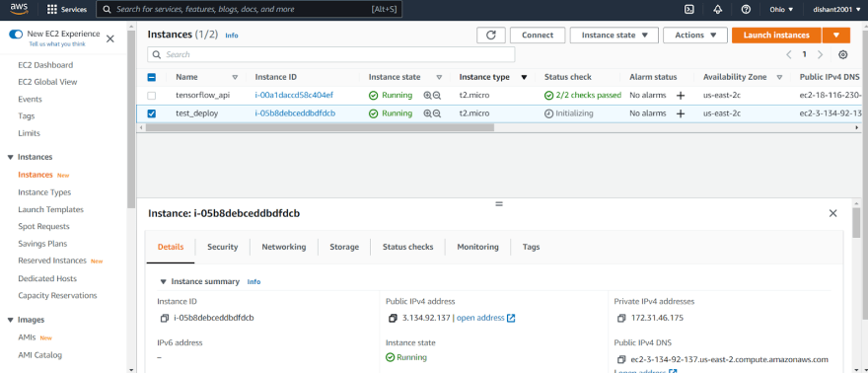Image resolution: width=868 pixels, height=373 pixels.
Task: Click the open address link
Action: point(485,318)
